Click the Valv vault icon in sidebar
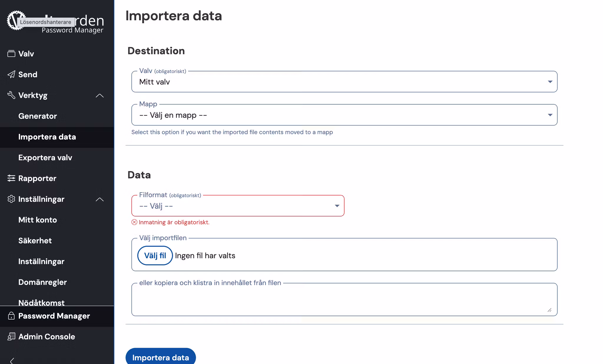 tap(11, 54)
